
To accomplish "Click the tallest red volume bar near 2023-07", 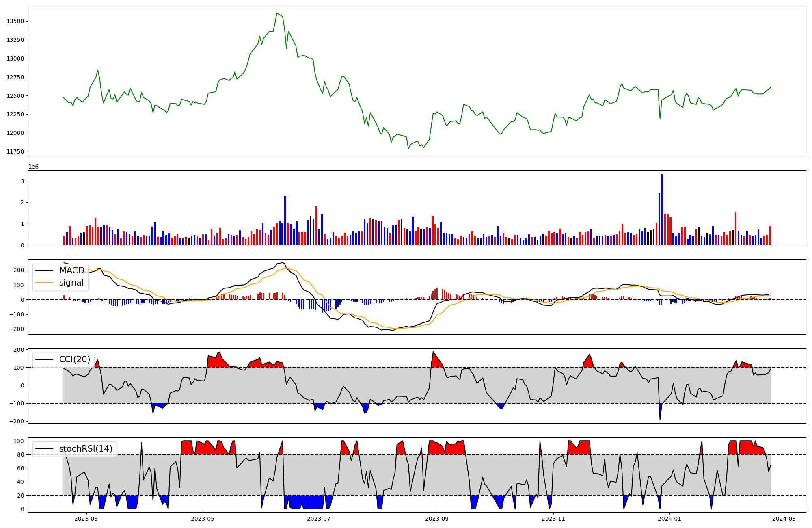I will [x=316, y=225].
